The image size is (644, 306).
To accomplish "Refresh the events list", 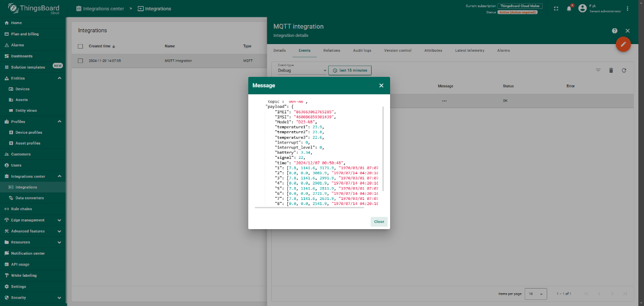I will (x=624, y=70).
